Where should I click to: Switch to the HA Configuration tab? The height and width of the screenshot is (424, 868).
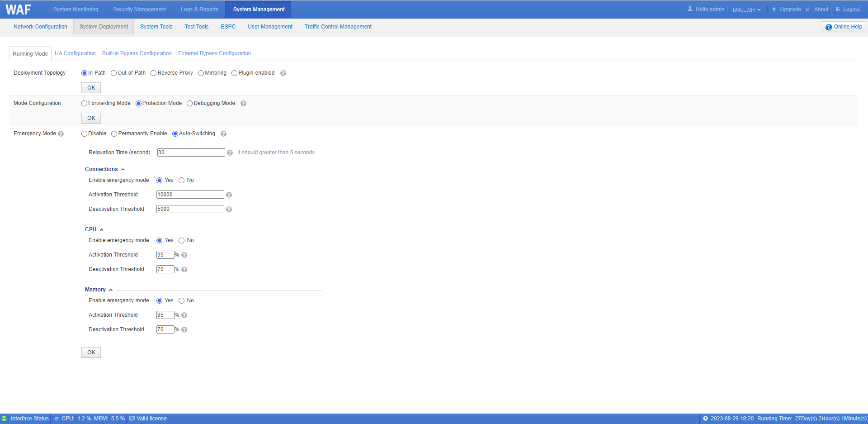(75, 53)
